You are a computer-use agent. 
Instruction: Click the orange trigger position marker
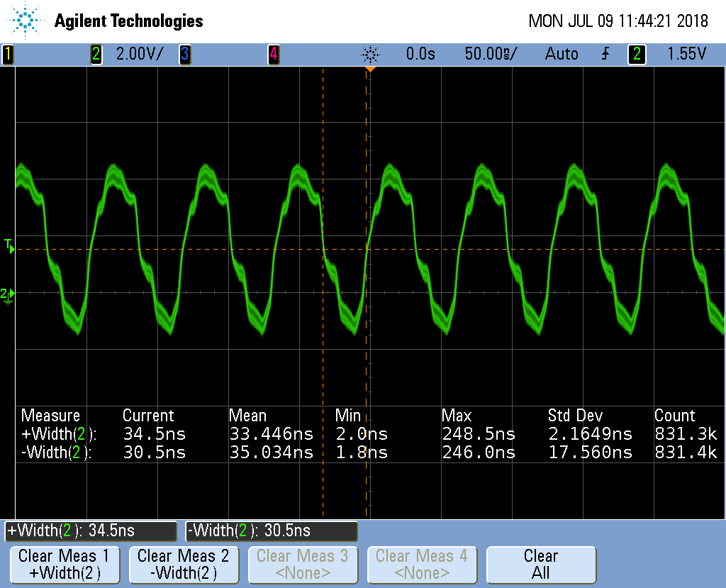[x=369, y=67]
